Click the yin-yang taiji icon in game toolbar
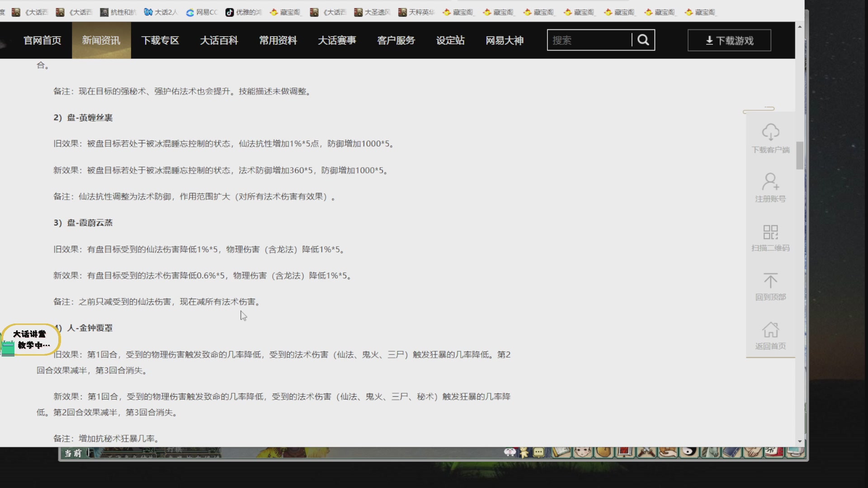Screen dimensions: 868x488 tap(690, 453)
